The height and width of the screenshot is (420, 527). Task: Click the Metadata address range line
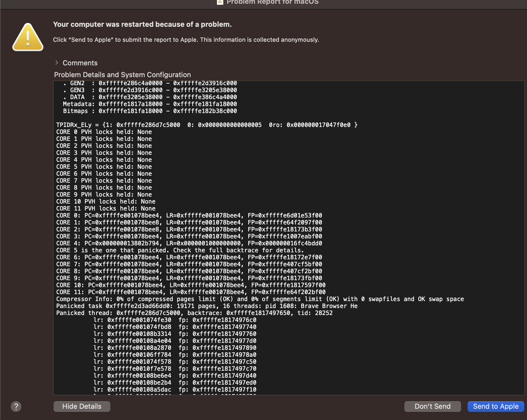click(150, 104)
